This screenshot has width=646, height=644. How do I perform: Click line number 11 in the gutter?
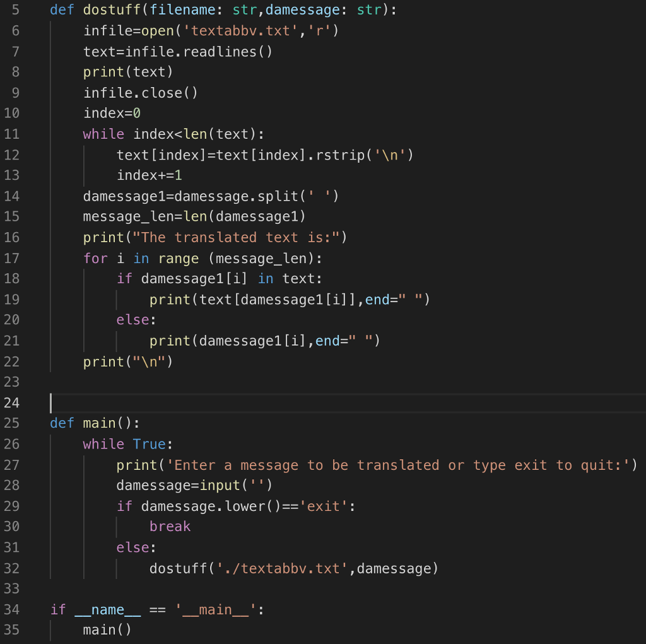tap(11, 134)
